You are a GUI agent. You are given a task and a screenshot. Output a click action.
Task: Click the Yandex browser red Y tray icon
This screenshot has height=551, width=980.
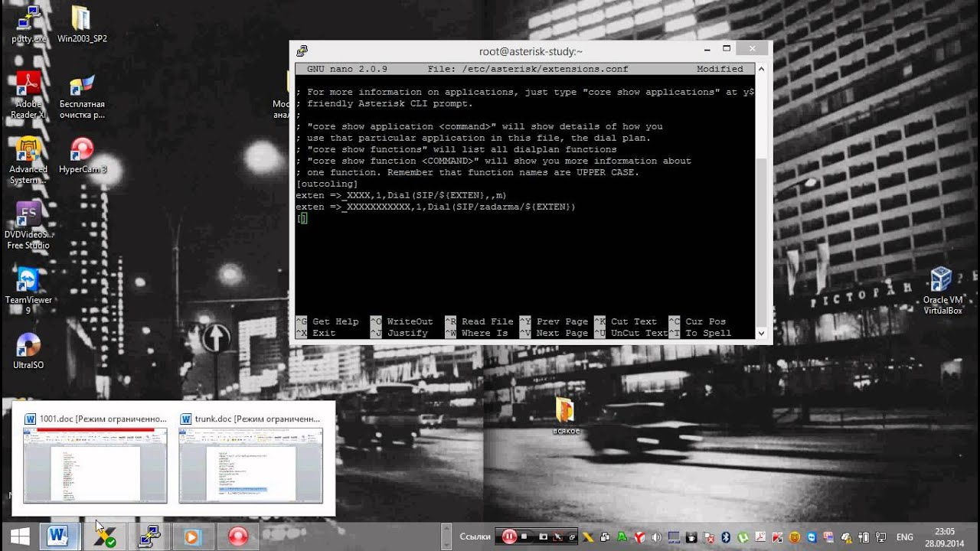639,537
